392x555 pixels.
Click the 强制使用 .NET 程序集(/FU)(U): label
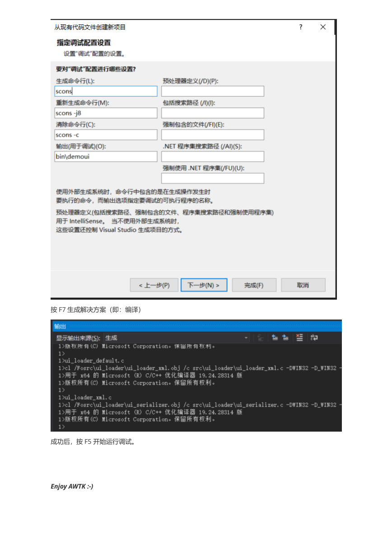point(204,168)
